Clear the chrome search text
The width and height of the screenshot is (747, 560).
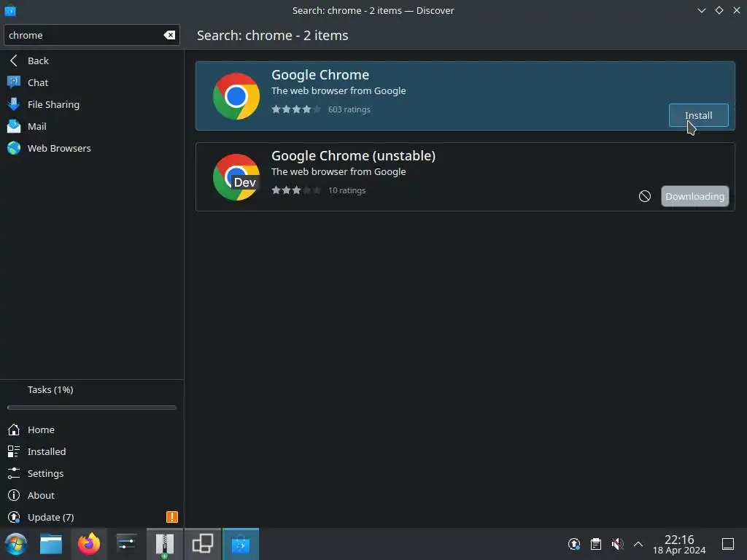pyautogui.click(x=169, y=35)
